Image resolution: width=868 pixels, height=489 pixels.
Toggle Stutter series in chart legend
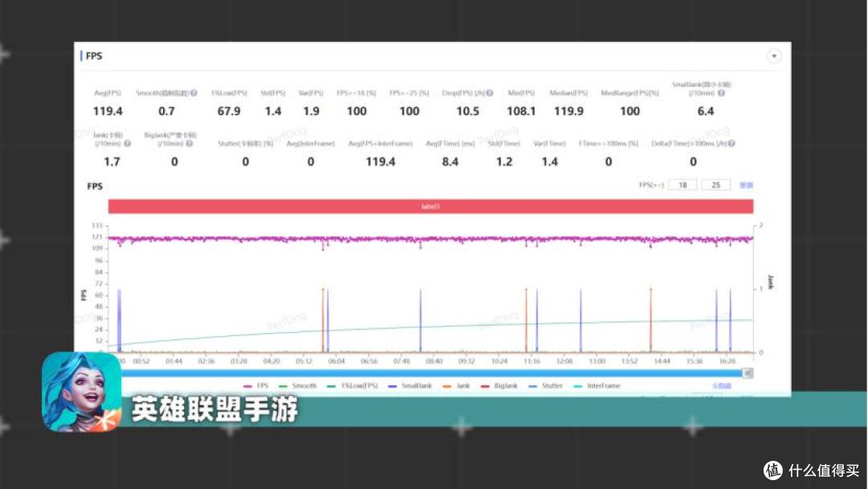(x=546, y=385)
